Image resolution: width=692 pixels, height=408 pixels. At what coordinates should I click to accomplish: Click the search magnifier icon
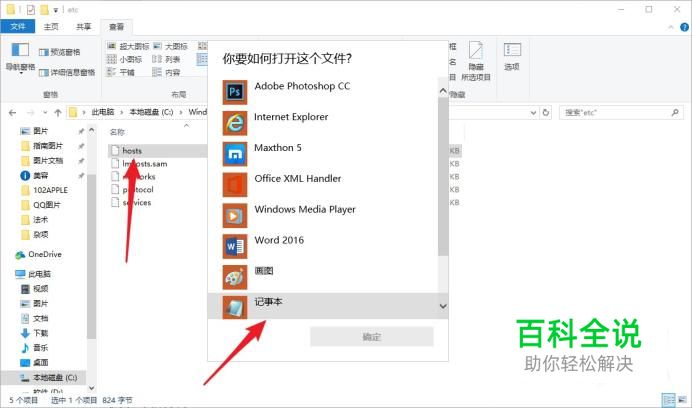click(675, 113)
